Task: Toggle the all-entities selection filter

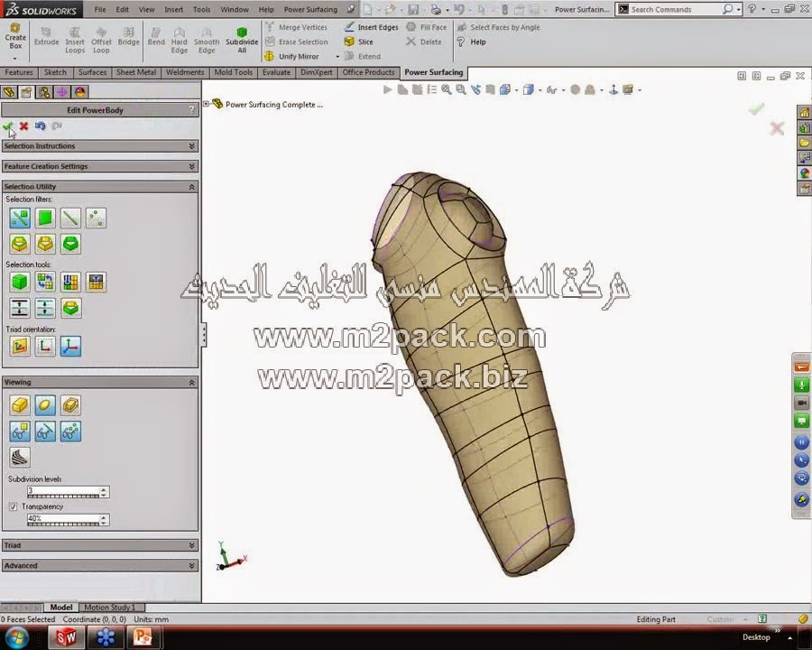Action: [x=20, y=218]
